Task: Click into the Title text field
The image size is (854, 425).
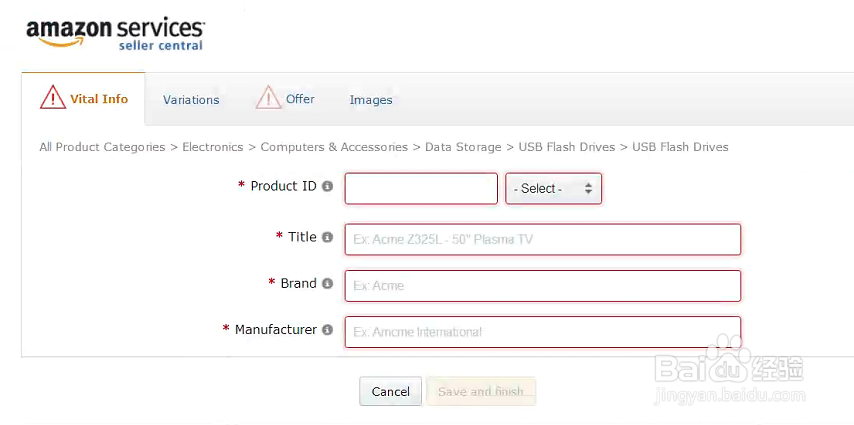Action: click(x=542, y=239)
